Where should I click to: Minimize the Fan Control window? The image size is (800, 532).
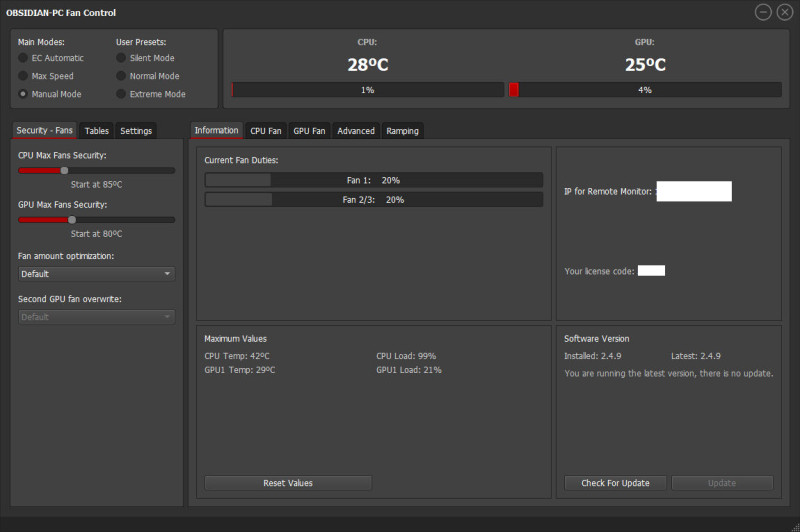pos(763,12)
